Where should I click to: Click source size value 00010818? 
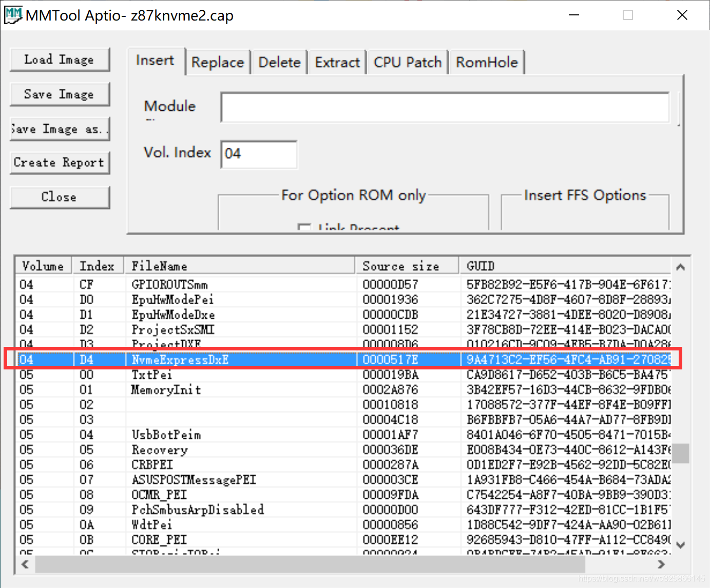coord(390,405)
